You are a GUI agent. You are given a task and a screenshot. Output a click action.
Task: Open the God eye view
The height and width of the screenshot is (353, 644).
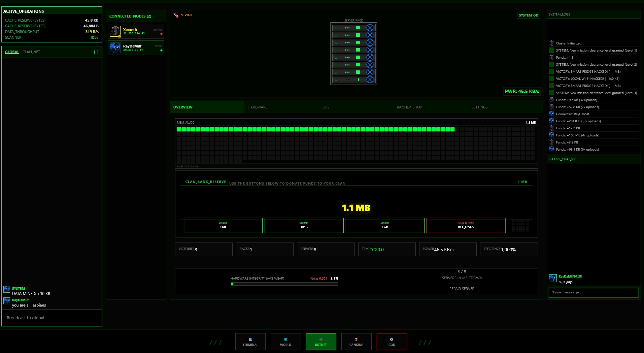[x=392, y=342]
